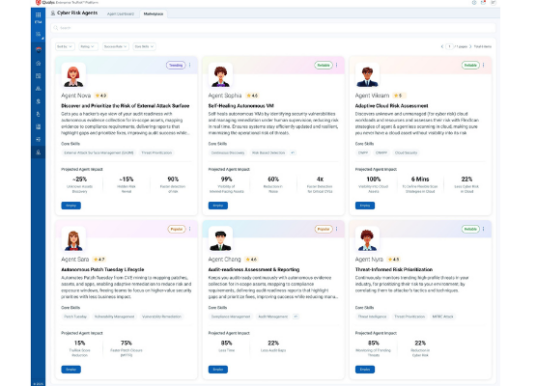536x386 pixels.
Task: Open Agent Vikram card's three-dot menu
Action: point(483,65)
